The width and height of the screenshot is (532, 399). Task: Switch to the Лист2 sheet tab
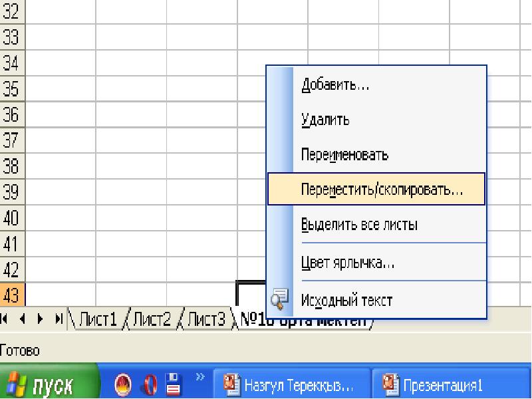point(152,321)
